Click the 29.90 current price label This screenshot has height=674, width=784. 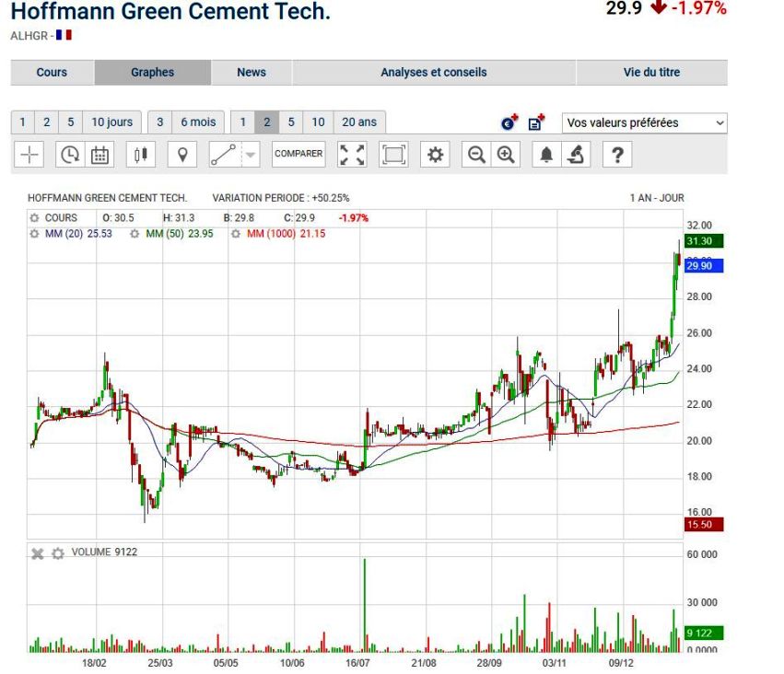click(704, 266)
